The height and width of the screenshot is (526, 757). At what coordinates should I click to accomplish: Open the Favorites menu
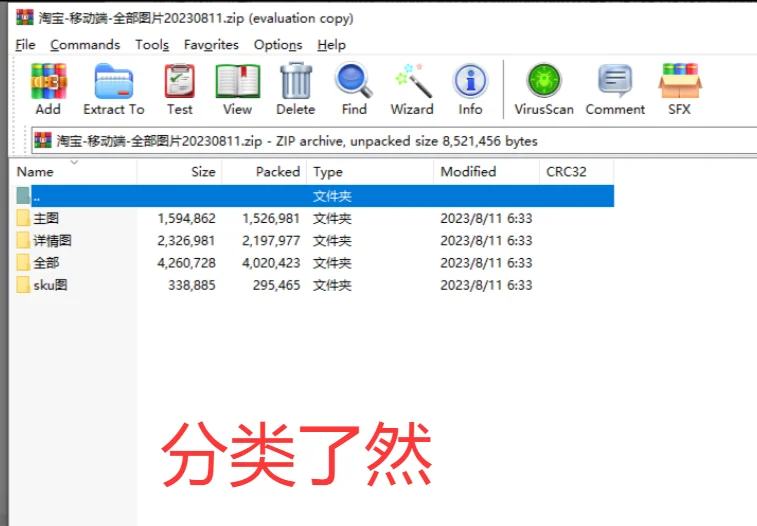[211, 45]
